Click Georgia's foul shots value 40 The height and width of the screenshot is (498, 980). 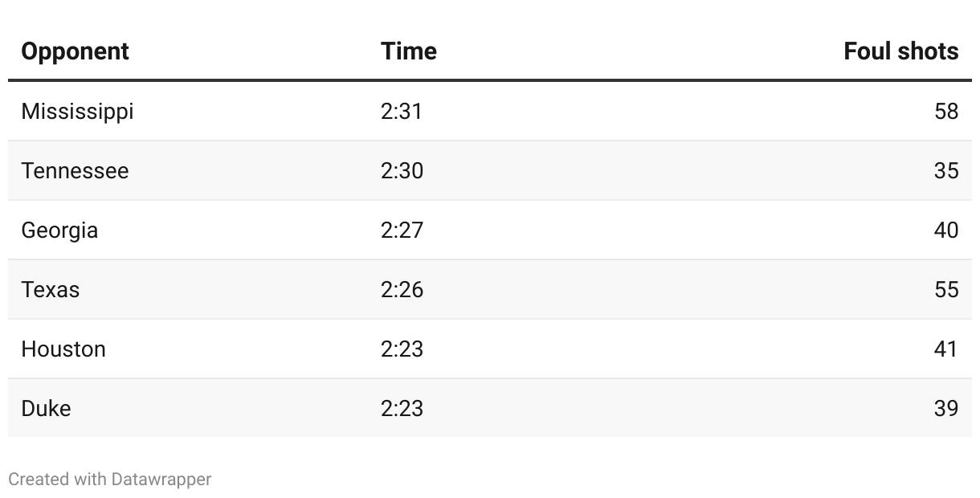[x=946, y=230]
